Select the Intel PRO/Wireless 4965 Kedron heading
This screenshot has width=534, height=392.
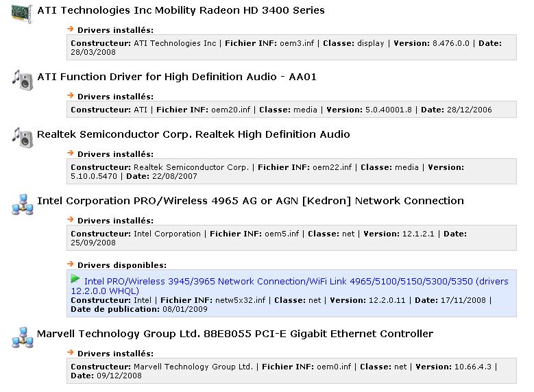click(250, 201)
